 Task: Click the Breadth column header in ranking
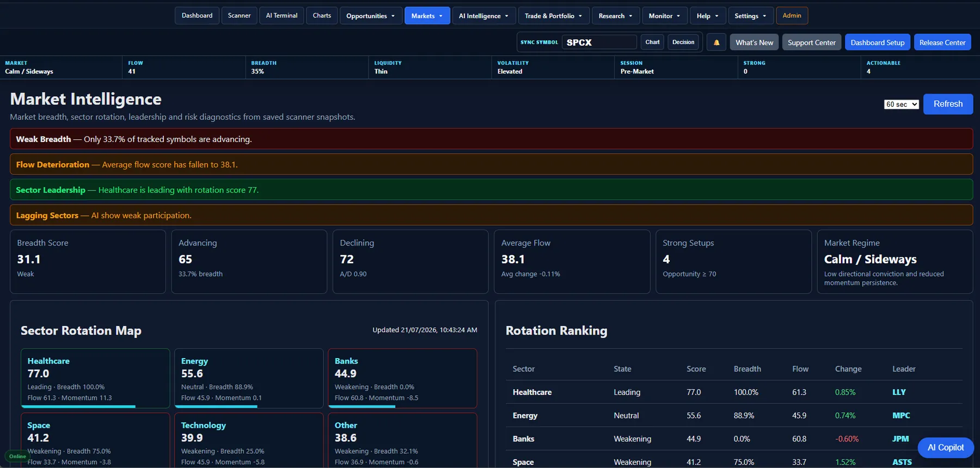(x=747, y=369)
